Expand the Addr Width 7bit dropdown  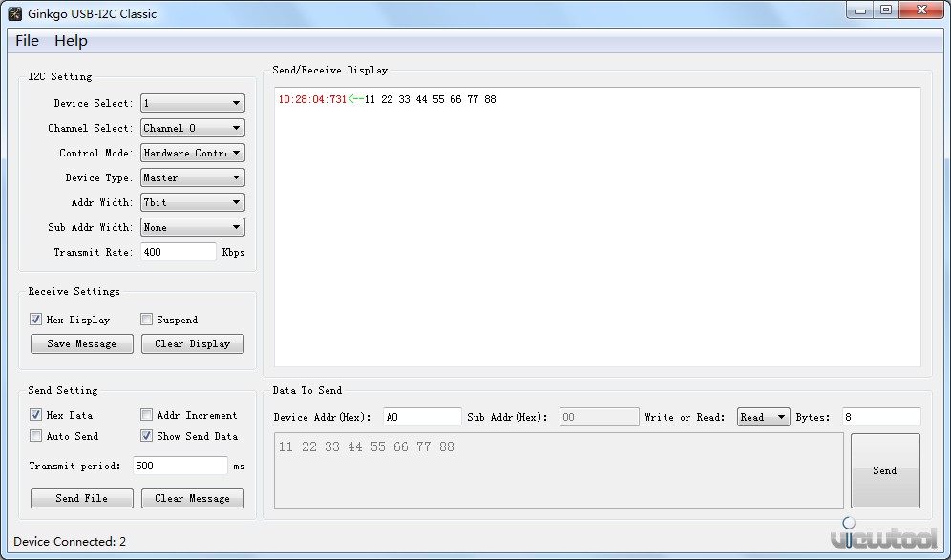tap(193, 202)
